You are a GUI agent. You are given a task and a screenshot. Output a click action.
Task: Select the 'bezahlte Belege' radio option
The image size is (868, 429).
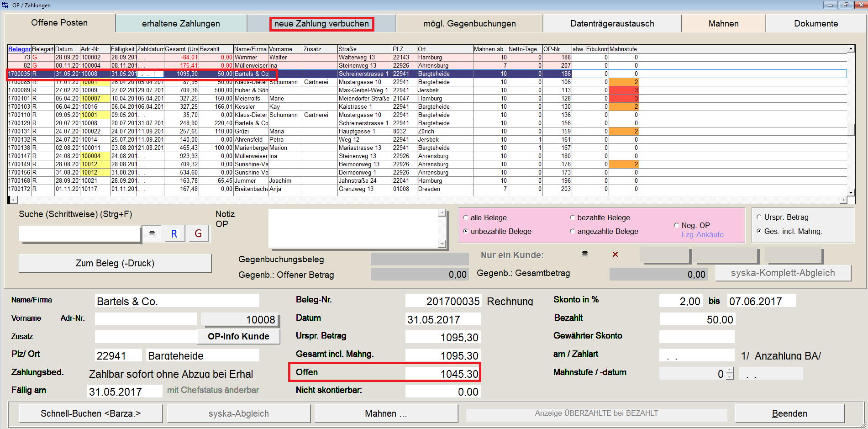click(572, 218)
